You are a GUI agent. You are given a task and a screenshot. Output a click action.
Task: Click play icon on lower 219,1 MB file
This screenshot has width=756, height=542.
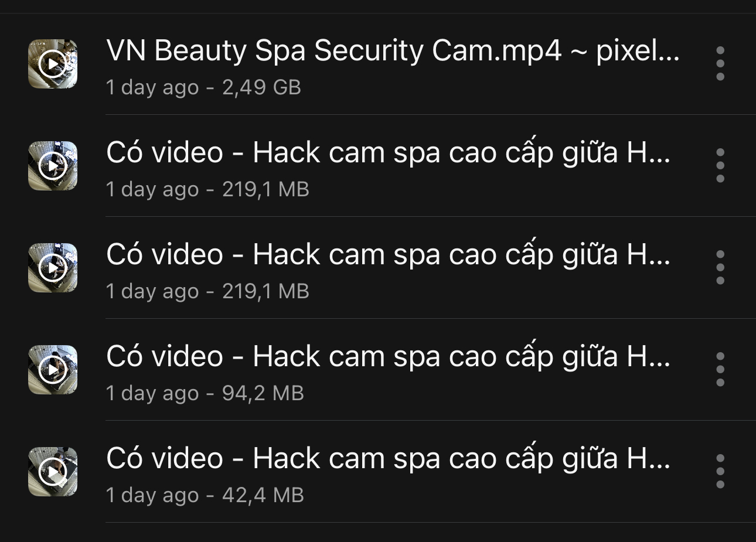click(x=53, y=268)
